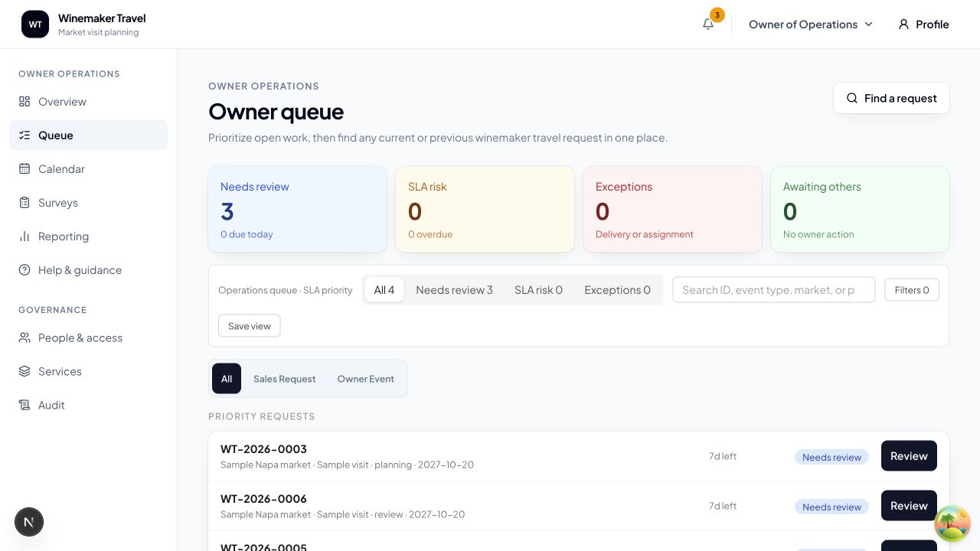Click the Queue list icon in sidebar
Viewport: 980px width, 551px height.
tap(24, 135)
